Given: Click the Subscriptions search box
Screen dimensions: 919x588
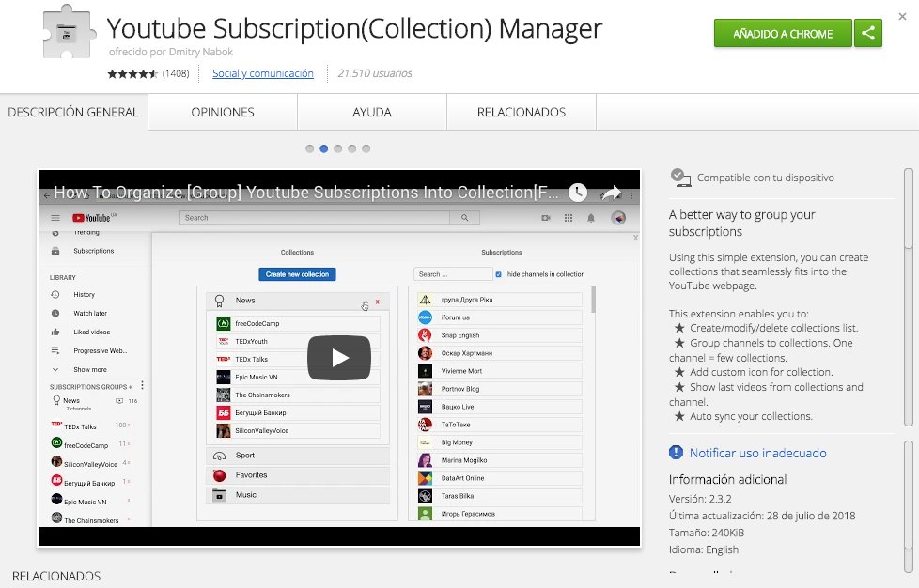Looking at the screenshot, I should (453, 274).
